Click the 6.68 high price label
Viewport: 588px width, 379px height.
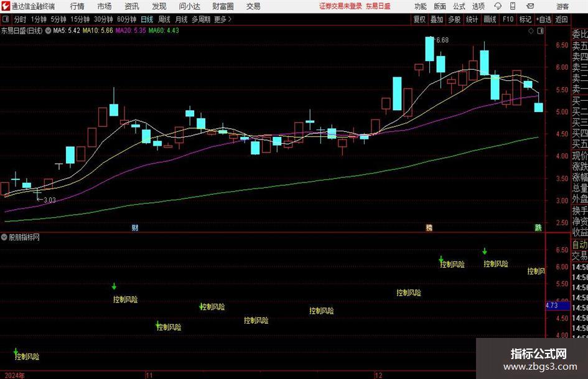pyautogui.click(x=442, y=40)
